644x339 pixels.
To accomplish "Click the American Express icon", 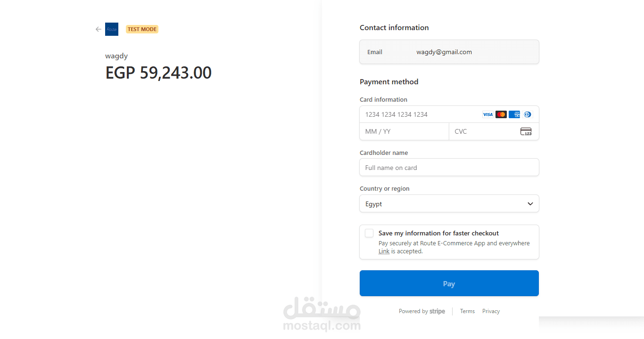I will pos(514,114).
